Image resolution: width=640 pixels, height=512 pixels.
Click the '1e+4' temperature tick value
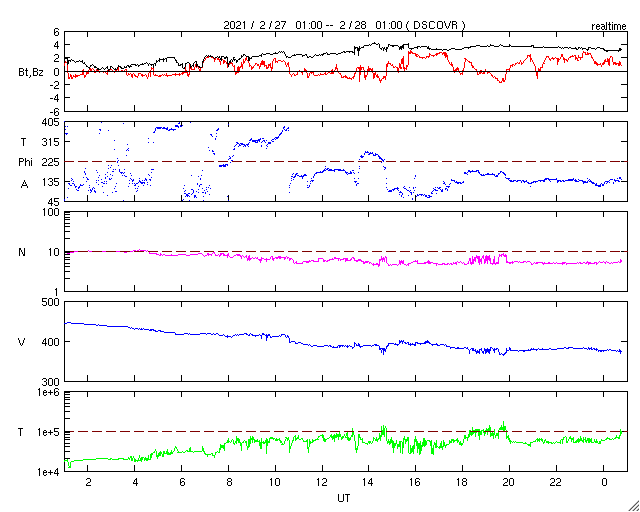(x=48, y=472)
